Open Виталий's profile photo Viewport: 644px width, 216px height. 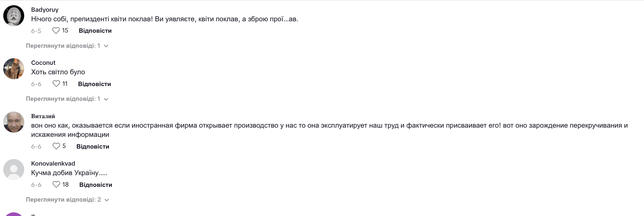coord(14,122)
